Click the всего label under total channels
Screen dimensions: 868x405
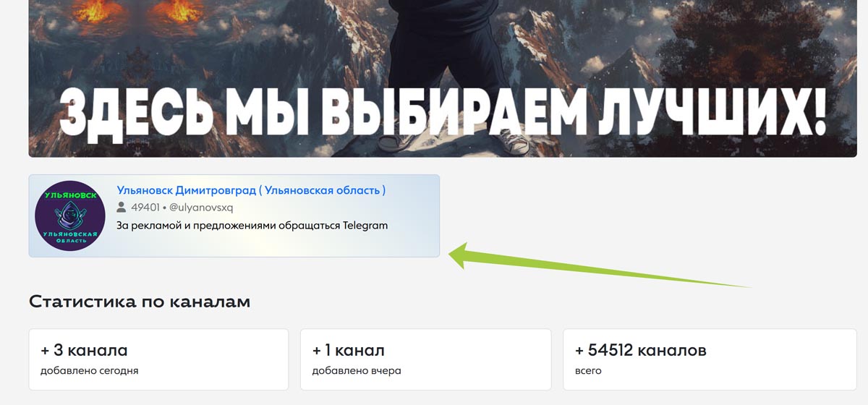tap(588, 371)
